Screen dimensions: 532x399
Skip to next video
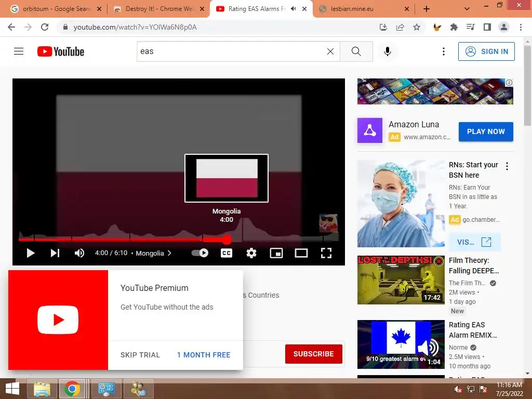coord(55,253)
